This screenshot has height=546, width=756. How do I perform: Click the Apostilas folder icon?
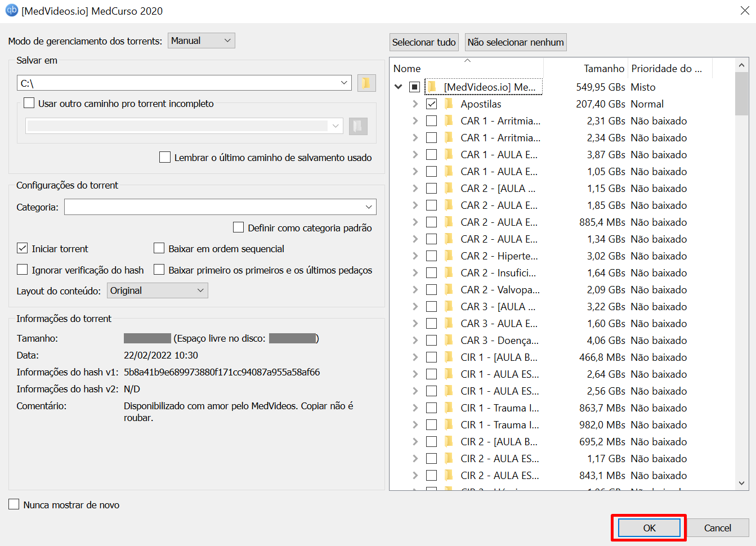449,104
